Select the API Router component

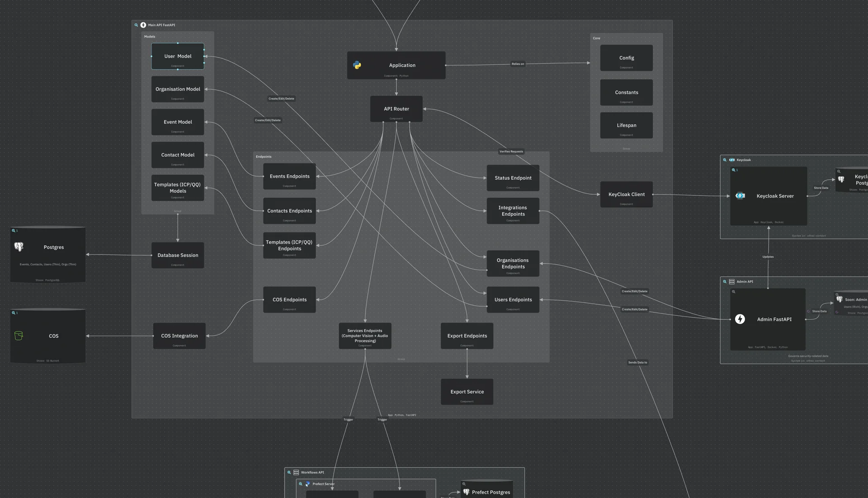396,109
